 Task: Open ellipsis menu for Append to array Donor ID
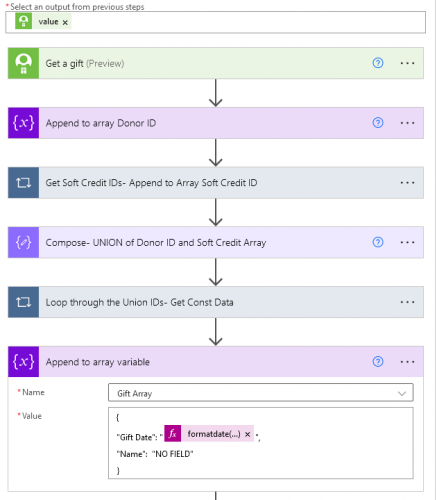click(x=407, y=123)
